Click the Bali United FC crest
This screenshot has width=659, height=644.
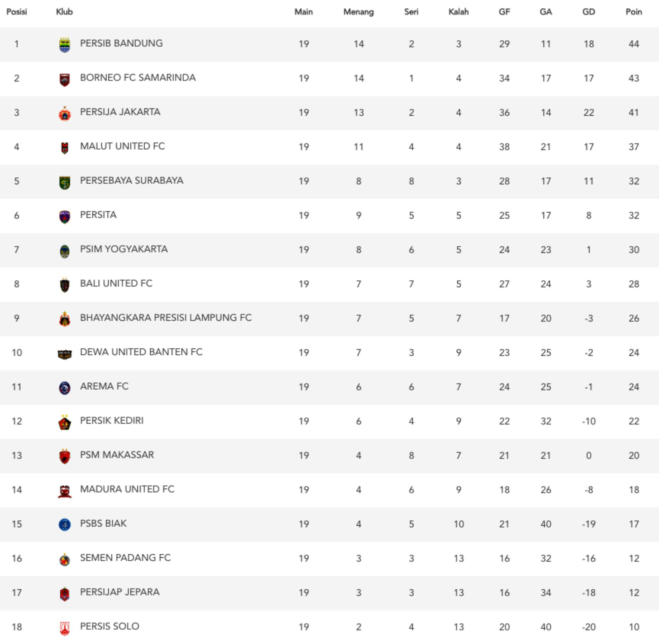pos(65,285)
